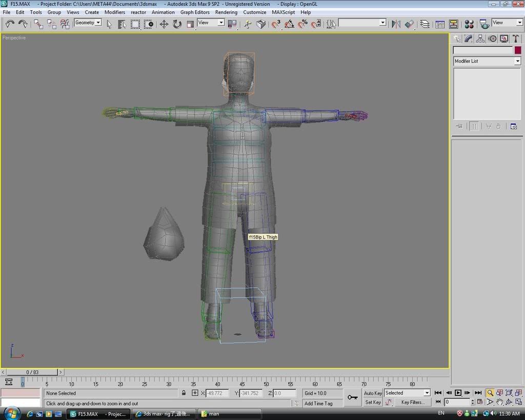Viewport: 525px width, 420px height.
Task: Open the Modifiers menu
Action: click(x=114, y=12)
